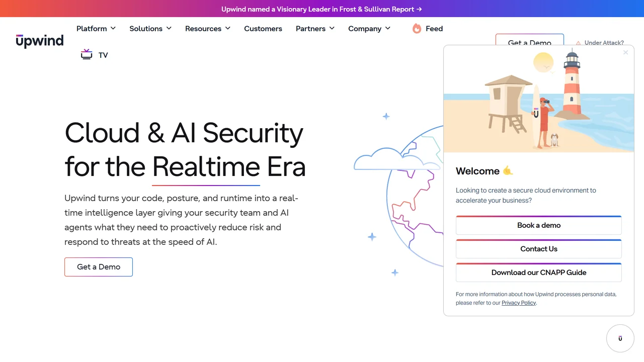The image size is (644, 362).
Task: Click the Under Attack? link
Action: click(604, 43)
